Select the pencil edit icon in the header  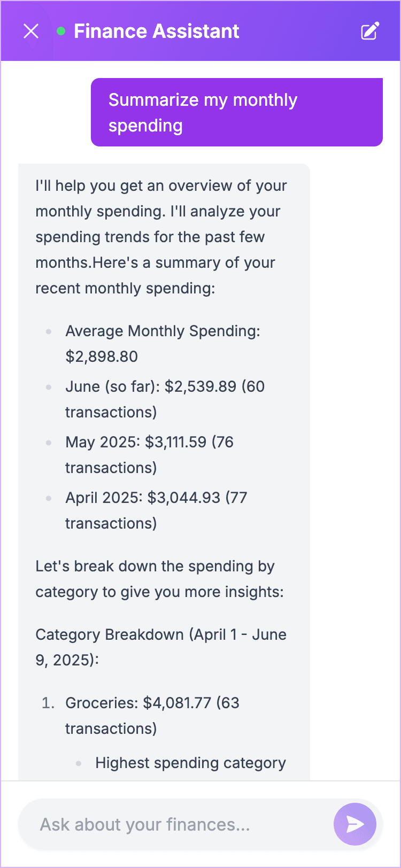tap(369, 31)
